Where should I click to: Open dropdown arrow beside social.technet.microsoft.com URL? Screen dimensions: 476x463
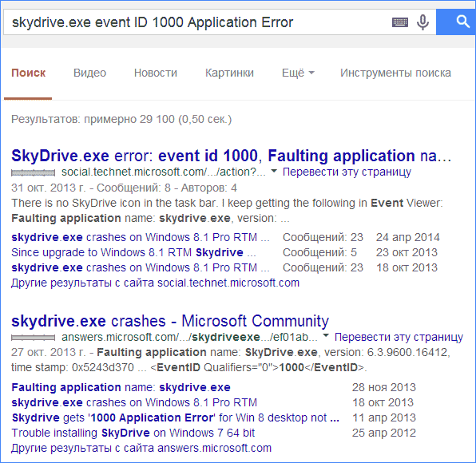(274, 171)
